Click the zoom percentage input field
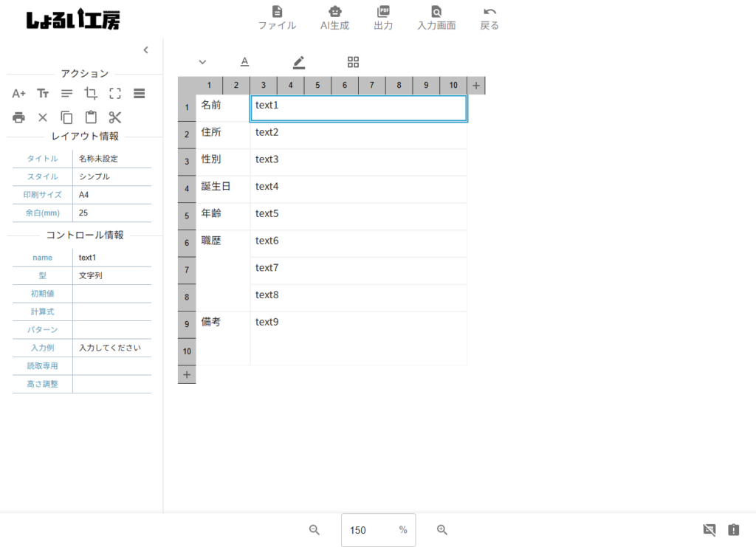Screen dimensions: 756x547 coord(371,530)
